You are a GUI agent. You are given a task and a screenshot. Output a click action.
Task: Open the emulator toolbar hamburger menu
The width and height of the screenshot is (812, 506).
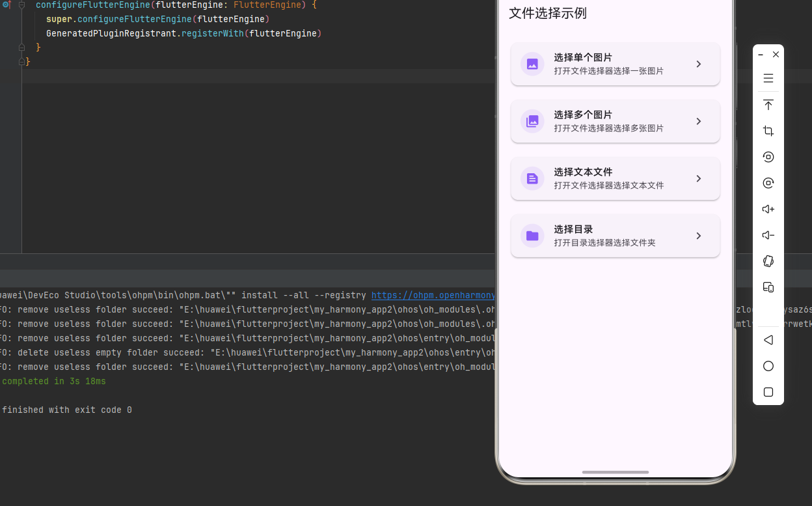(768, 79)
